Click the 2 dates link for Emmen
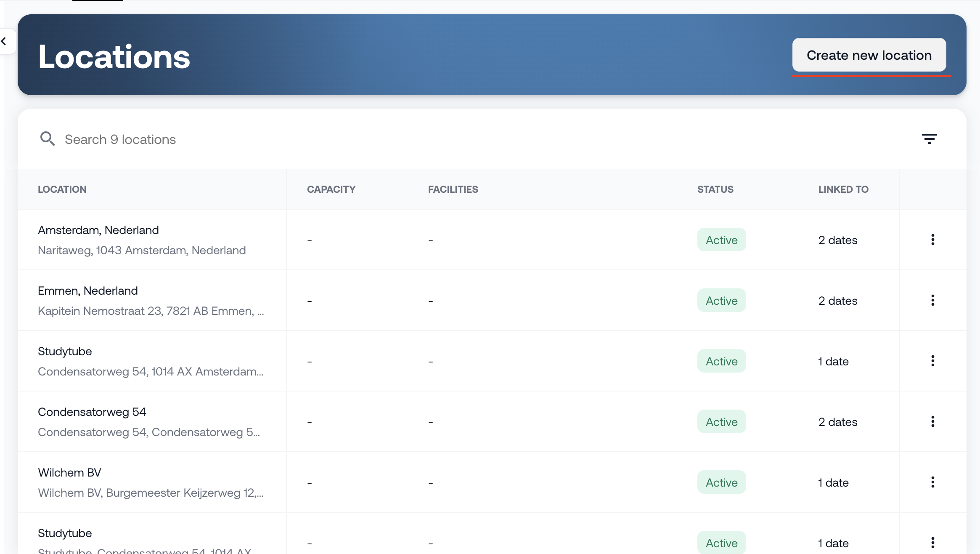The height and width of the screenshot is (554, 980). point(837,301)
